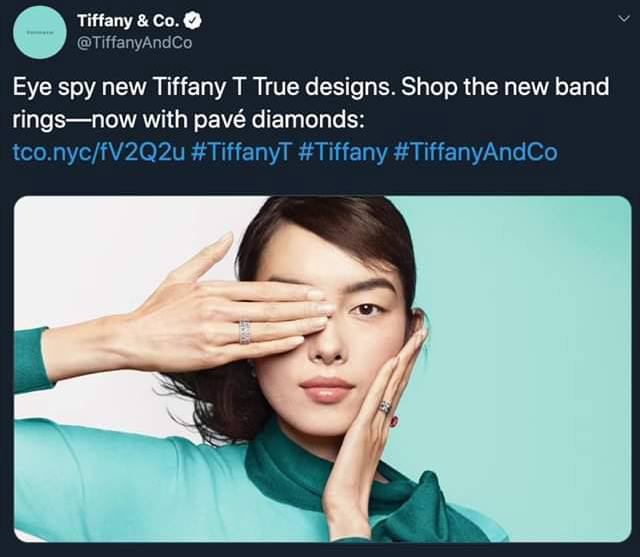This screenshot has width=640, height=557.
Task: Click the red gemstone ring on lower hand
Action: tap(394, 421)
